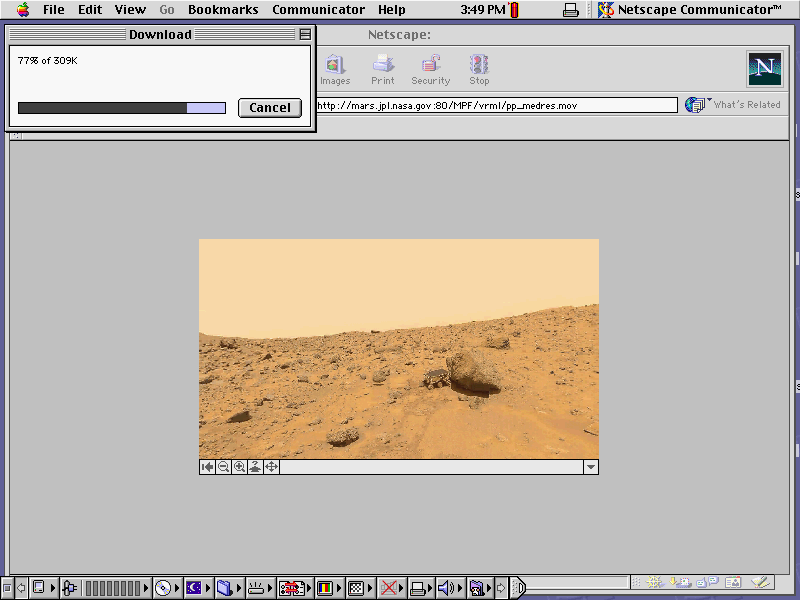
Task: Open the Bookmarks menu
Action: [223, 9]
